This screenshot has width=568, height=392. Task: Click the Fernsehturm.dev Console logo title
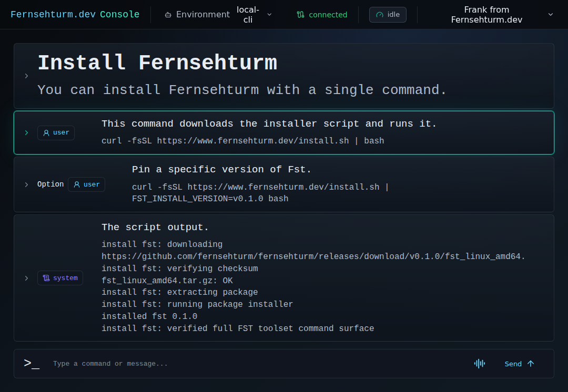click(x=75, y=15)
